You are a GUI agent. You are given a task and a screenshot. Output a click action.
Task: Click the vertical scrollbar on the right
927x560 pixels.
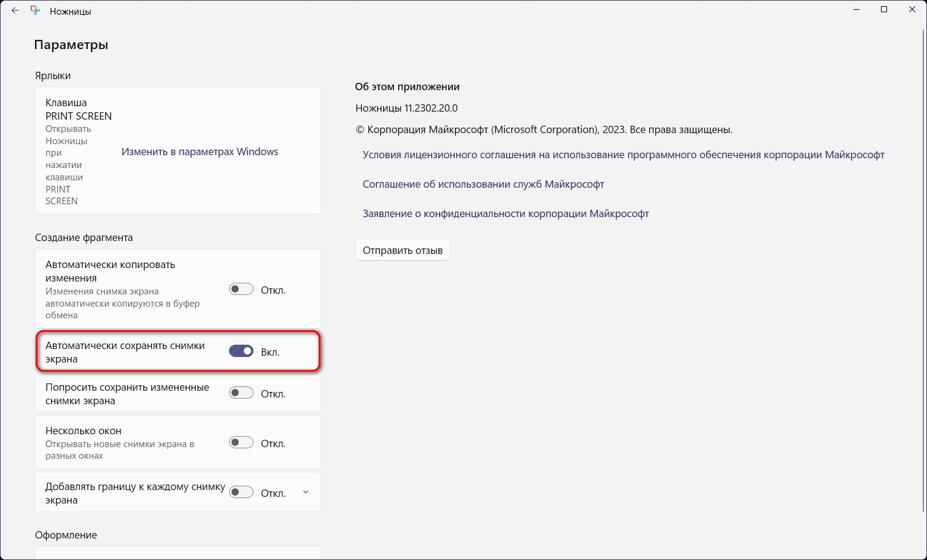pyautogui.click(x=923, y=270)
